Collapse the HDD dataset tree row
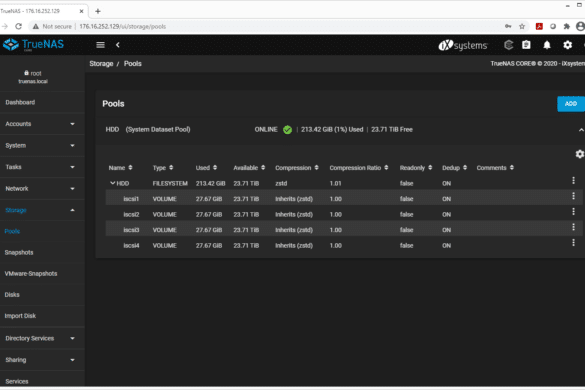This screenshot has height=390, width=585. click(112, 183)
